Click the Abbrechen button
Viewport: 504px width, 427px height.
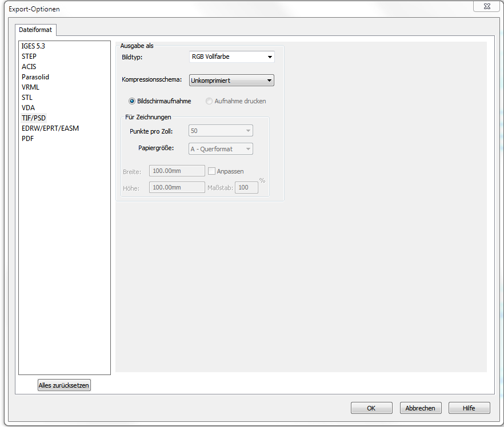pyautogui.click(x=421, y=408)
